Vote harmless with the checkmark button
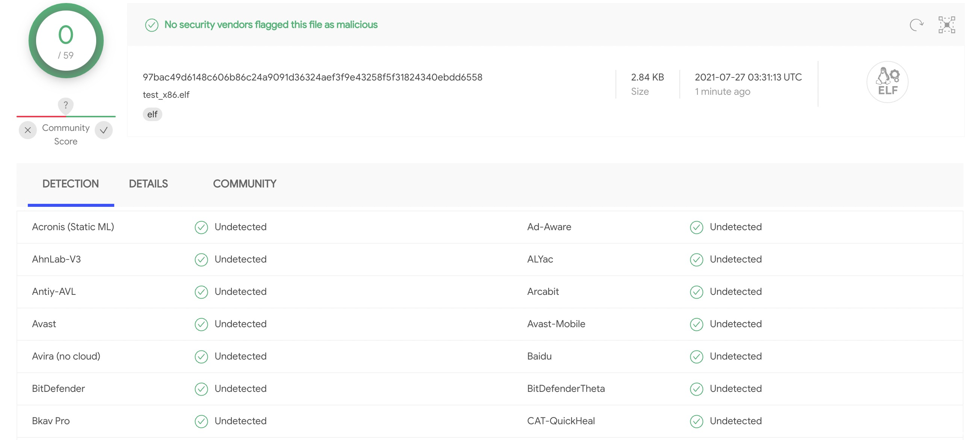The width and height of the screenshot is (980, 440). [x=103, y=130]
